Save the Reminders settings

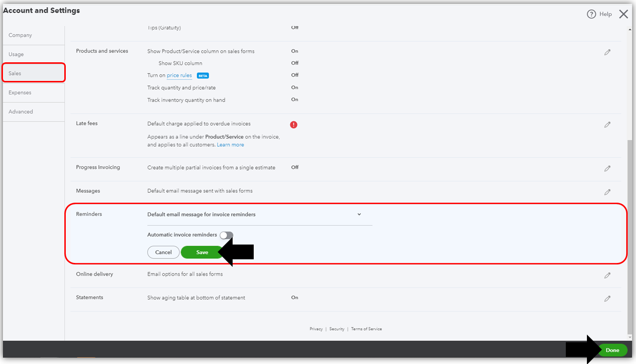tap(202, 252)
